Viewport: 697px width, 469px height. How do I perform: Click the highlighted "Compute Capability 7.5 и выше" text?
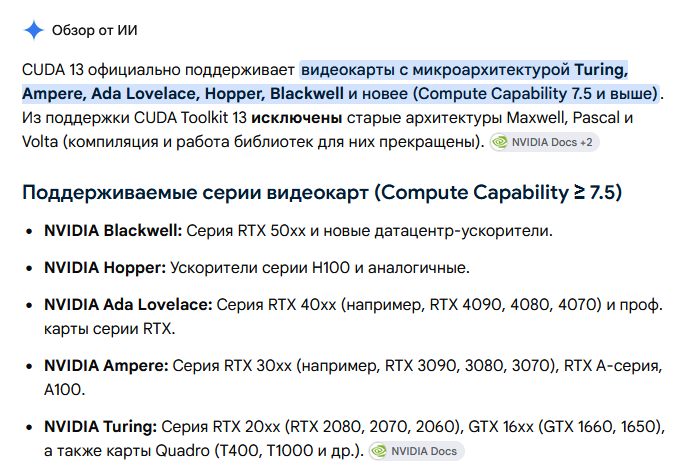[537, 94]
